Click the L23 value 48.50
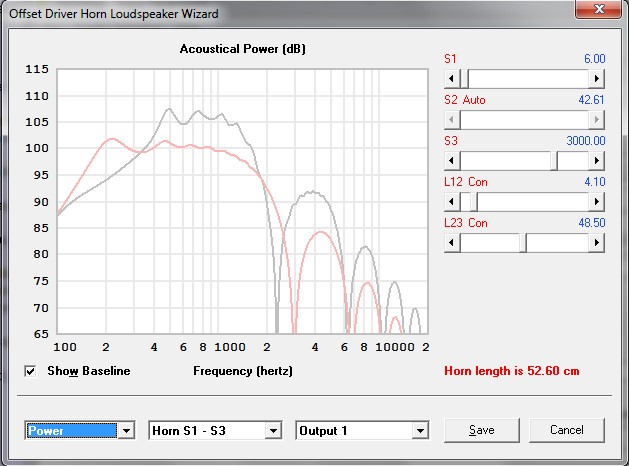Viewport: 629px width, 466px height. click(591, 223)
